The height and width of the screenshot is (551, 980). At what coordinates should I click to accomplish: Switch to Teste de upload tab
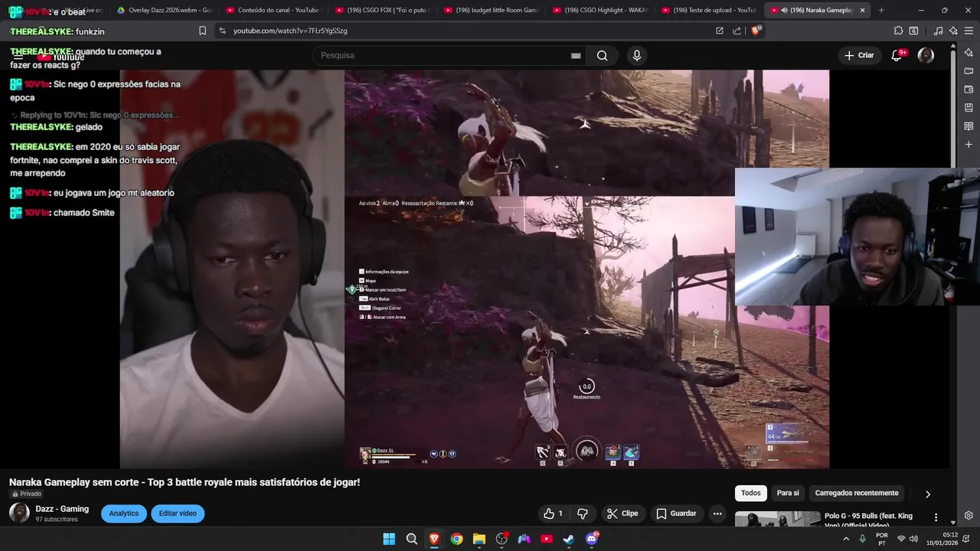tap(707, 10)
